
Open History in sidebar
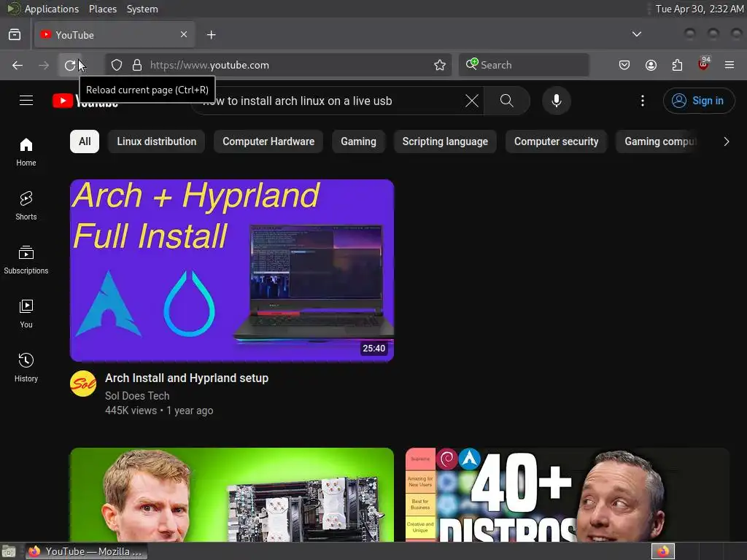pyautogui.click(x=26, y=367)
